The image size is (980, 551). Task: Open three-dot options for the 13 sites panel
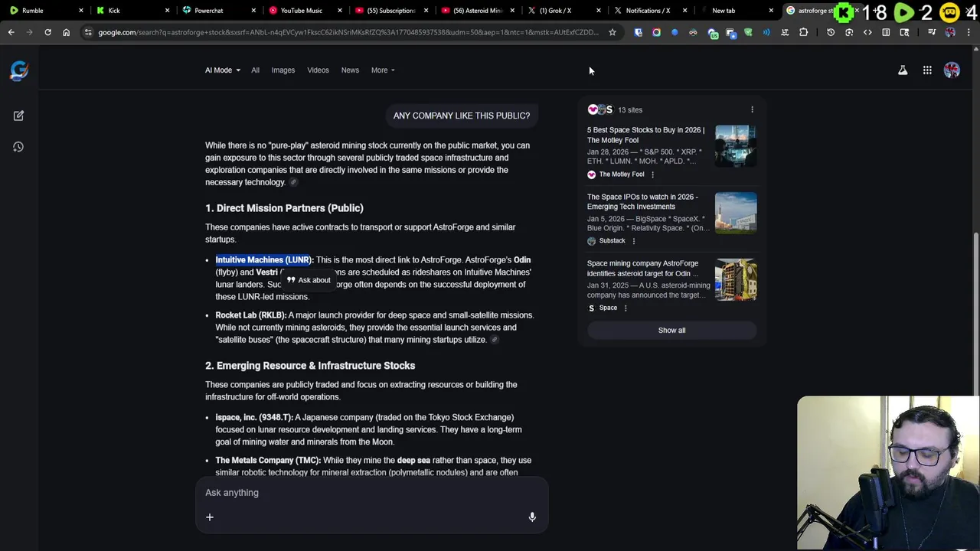(752, 109)
